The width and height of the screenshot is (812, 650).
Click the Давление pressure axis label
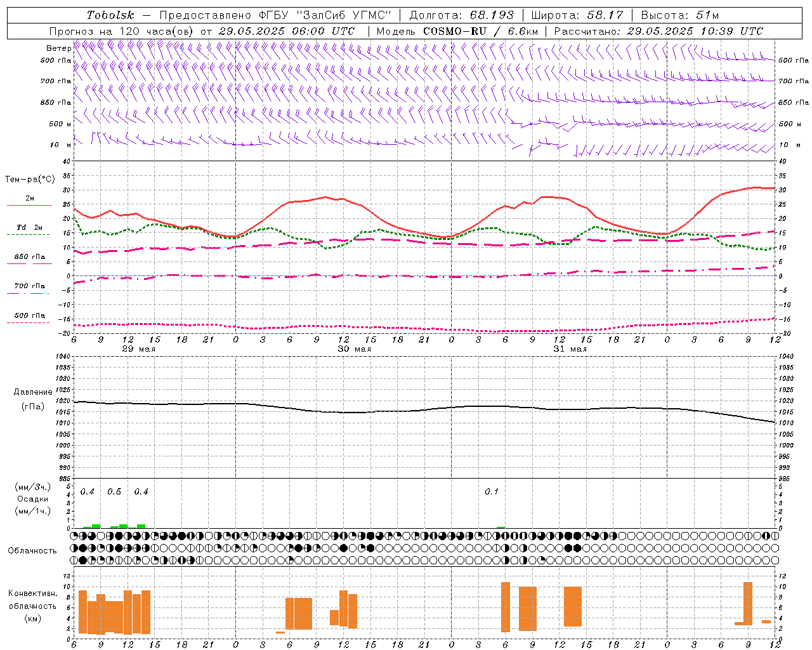coord(33,392)
